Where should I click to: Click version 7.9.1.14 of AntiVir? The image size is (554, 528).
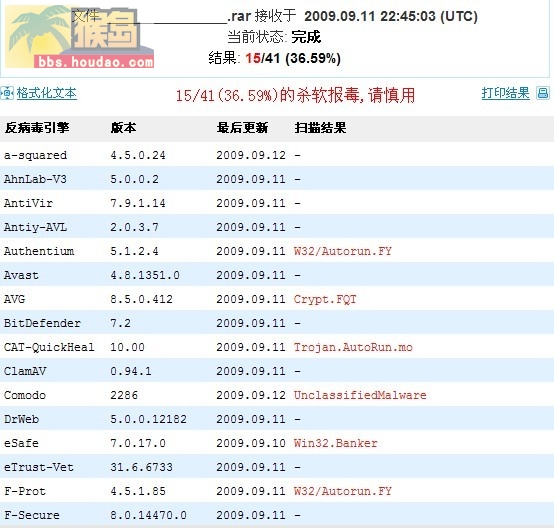coord(138,203)
